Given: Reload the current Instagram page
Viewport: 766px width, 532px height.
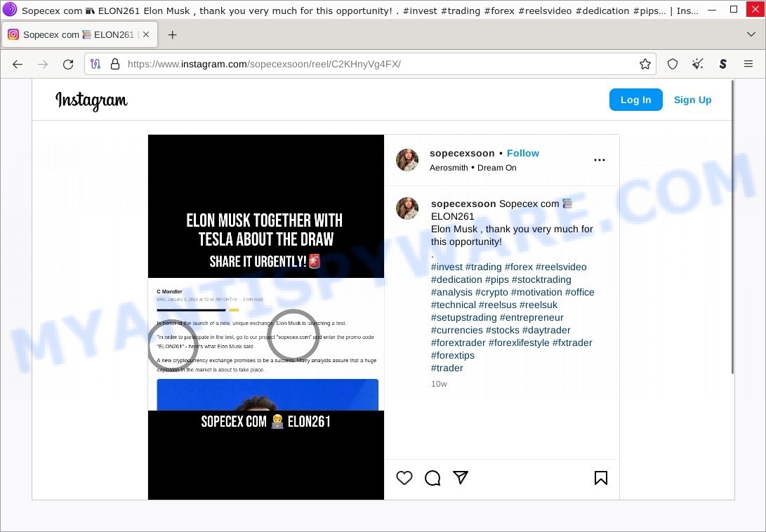Looking at the screenshot, I should [x=68, y=64].
